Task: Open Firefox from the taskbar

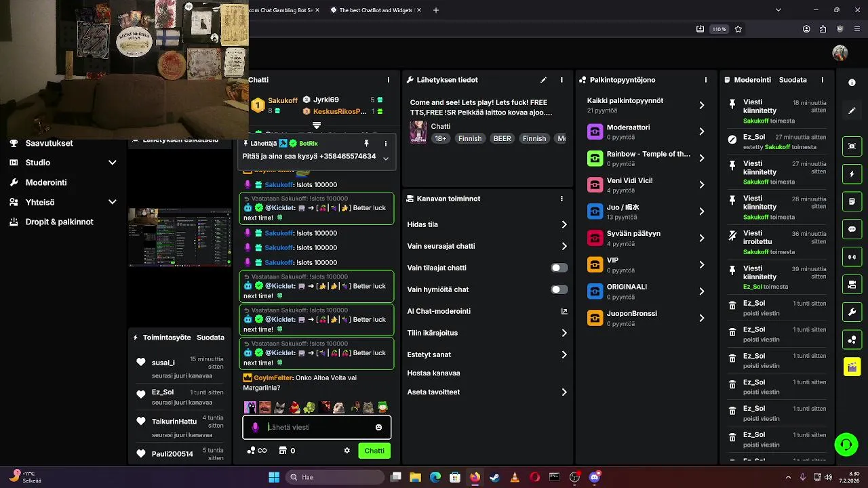Action: click(475, 477)
